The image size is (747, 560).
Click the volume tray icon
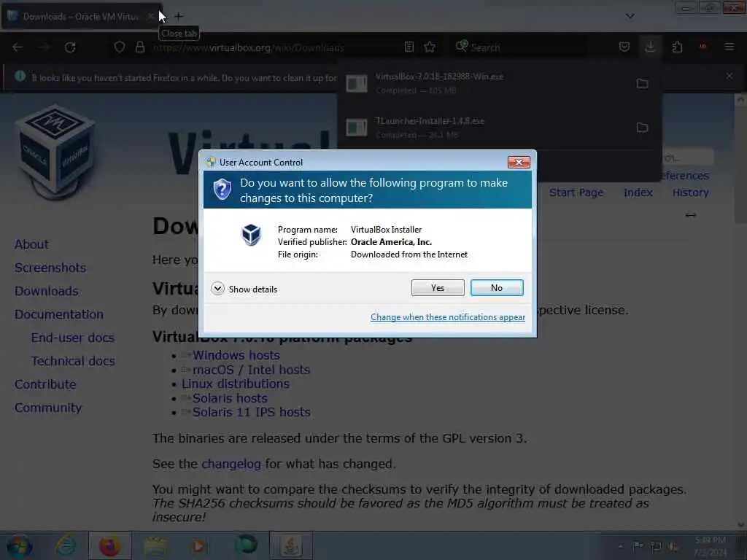673,547
